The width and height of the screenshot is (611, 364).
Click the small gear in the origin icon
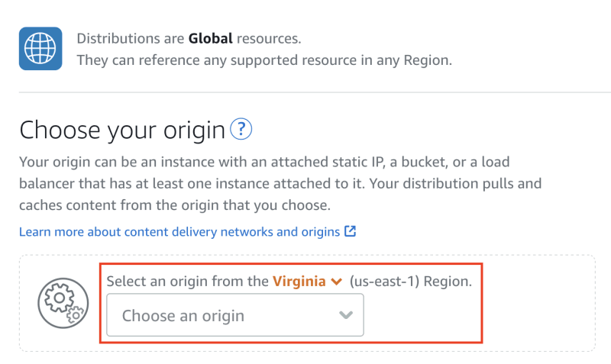coord(75,314)
